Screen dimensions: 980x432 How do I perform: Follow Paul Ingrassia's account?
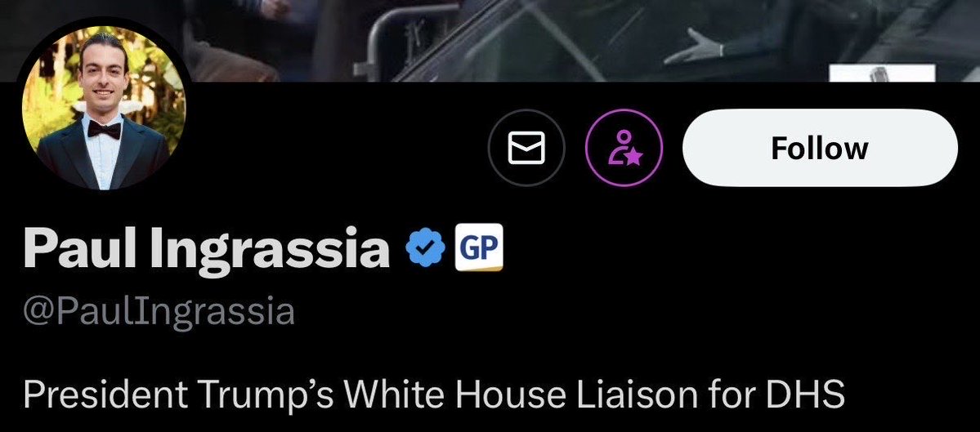[820, 148]
